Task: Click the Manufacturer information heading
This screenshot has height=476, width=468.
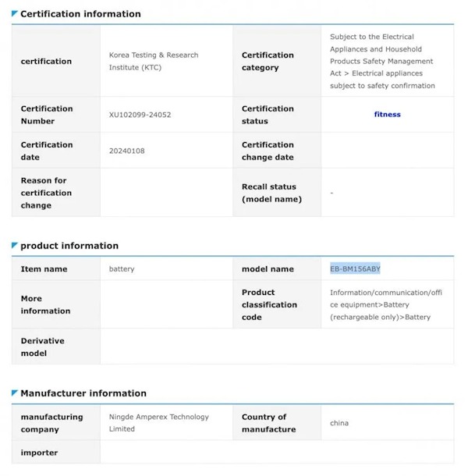Action: (x=83, y=393)
